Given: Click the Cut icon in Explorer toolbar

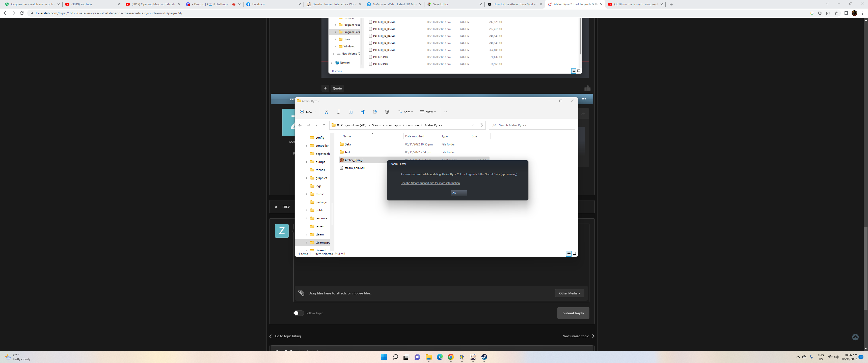Looking at the screenshot, I should 326,112.
